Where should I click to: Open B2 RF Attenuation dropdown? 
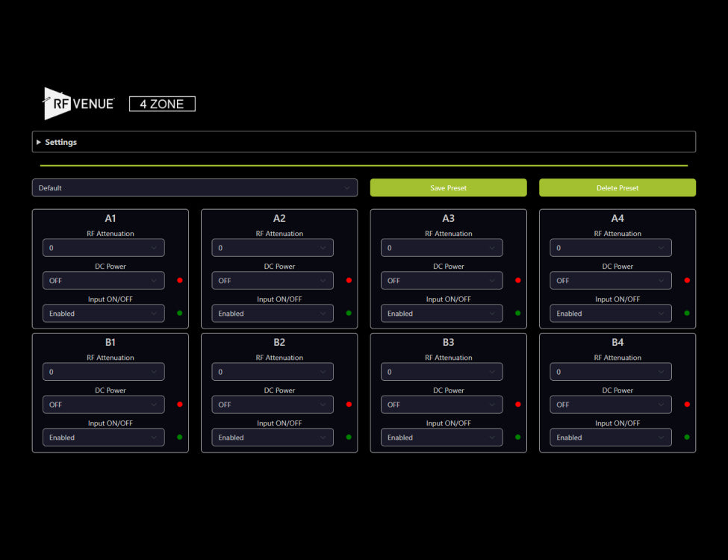tap(273, 372)
